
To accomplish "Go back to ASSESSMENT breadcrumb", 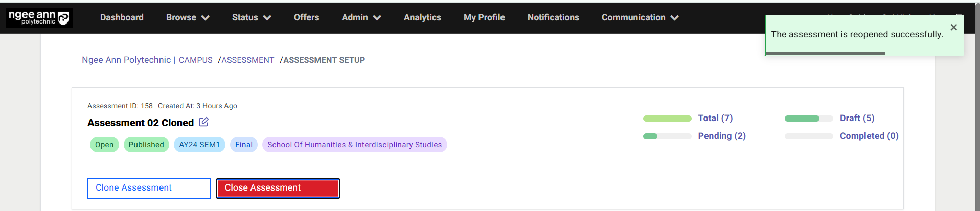I will click(x=248, y=60).
